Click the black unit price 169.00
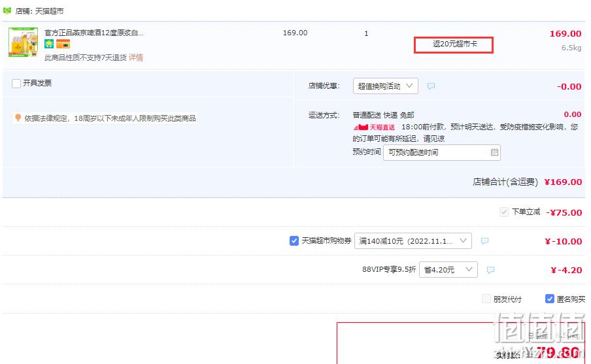 click(295, 33)
